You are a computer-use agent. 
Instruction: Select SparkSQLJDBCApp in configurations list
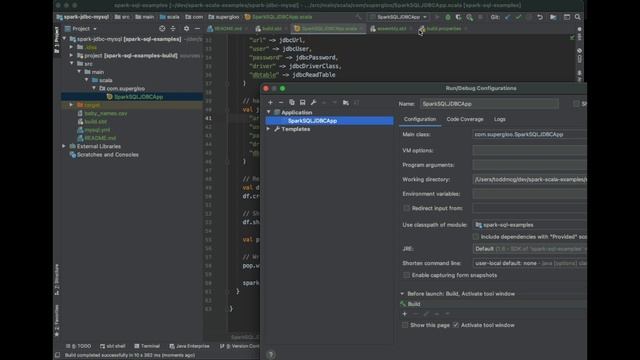click(329, 121)
